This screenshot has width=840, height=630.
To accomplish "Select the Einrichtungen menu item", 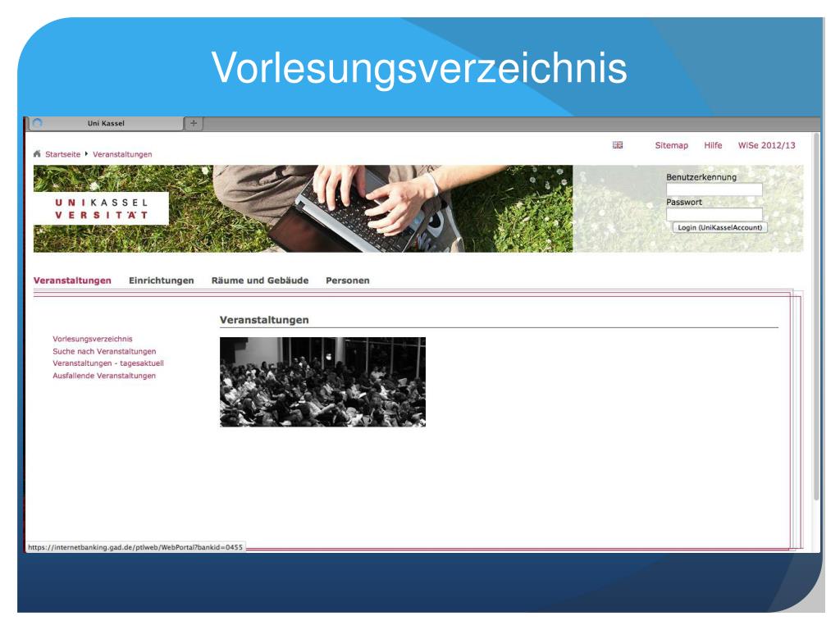I will [162, 281].
